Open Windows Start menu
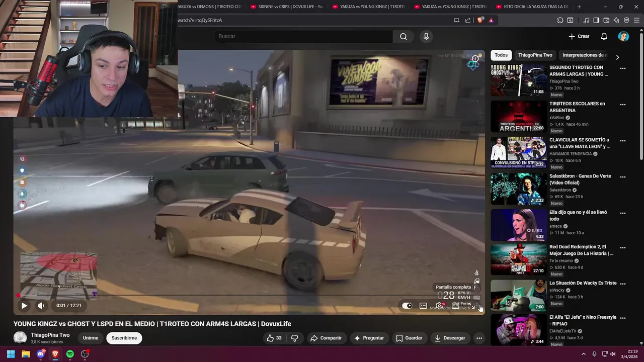This screenshot has width=644, height=362. point(11,354)
